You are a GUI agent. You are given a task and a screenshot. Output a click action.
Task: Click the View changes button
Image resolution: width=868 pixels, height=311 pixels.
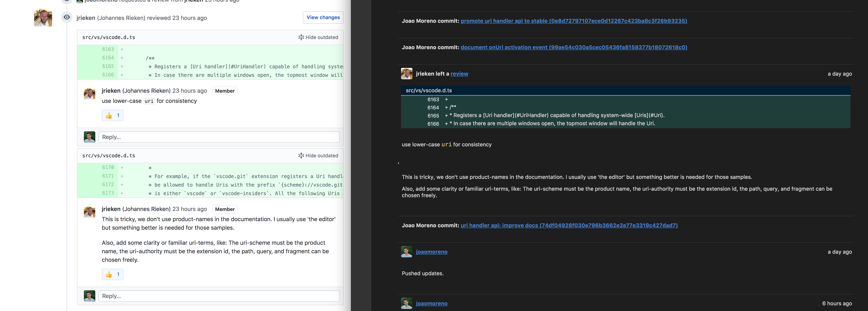(323, 17)
